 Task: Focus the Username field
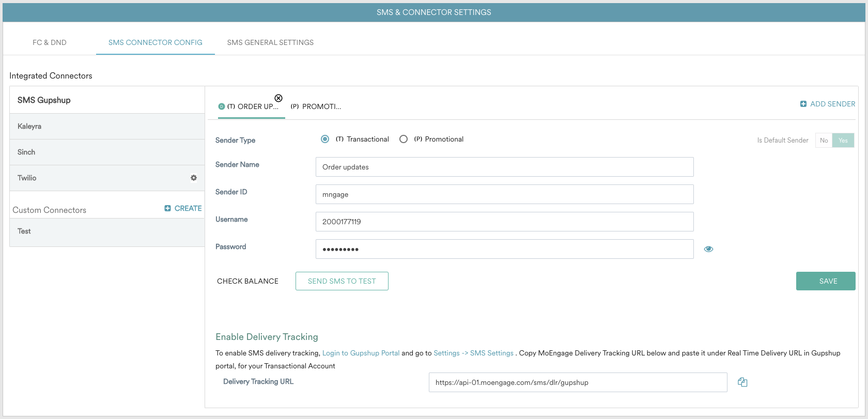pyautogui.click(x=504, y=222)
